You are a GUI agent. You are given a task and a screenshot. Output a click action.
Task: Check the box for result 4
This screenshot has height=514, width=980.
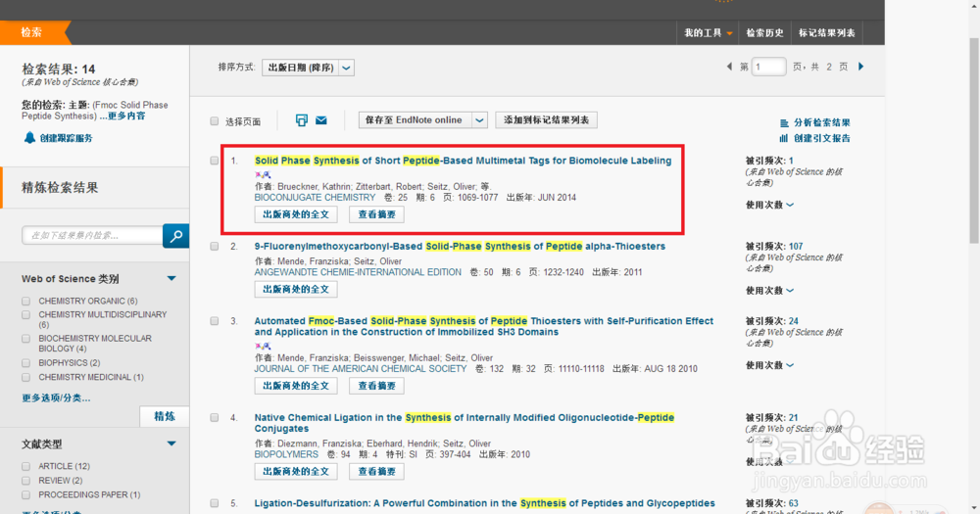[215, 417]
